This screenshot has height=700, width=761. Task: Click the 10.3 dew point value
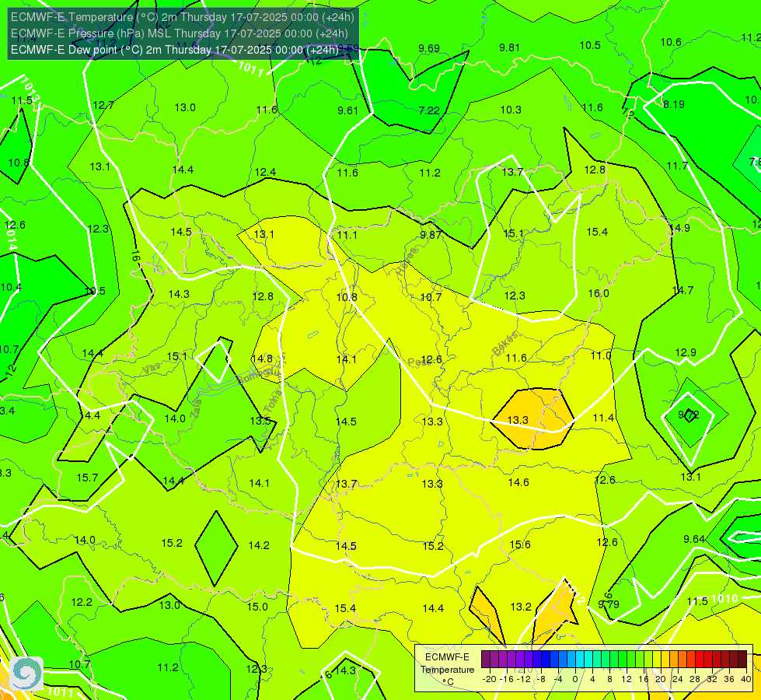[511, 110]
